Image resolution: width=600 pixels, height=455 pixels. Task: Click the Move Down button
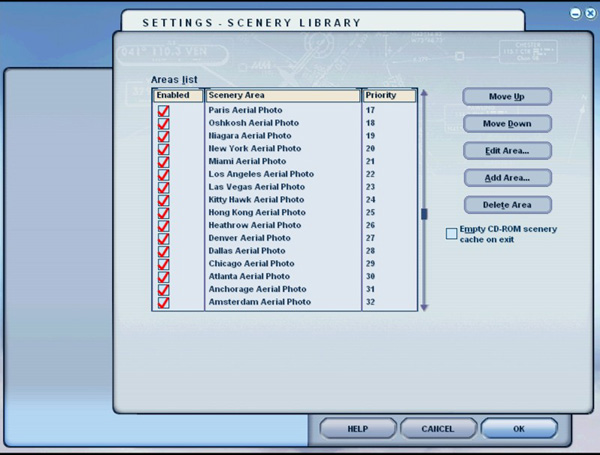click(507, 124)
